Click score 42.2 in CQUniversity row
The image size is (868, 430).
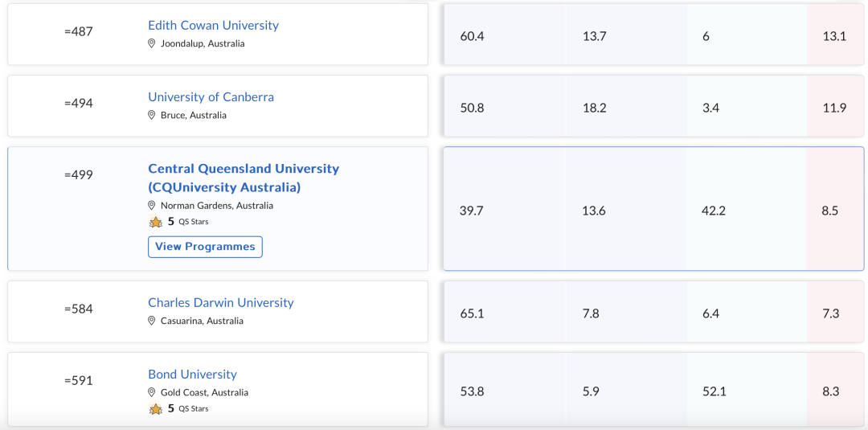tap(713, 211)
